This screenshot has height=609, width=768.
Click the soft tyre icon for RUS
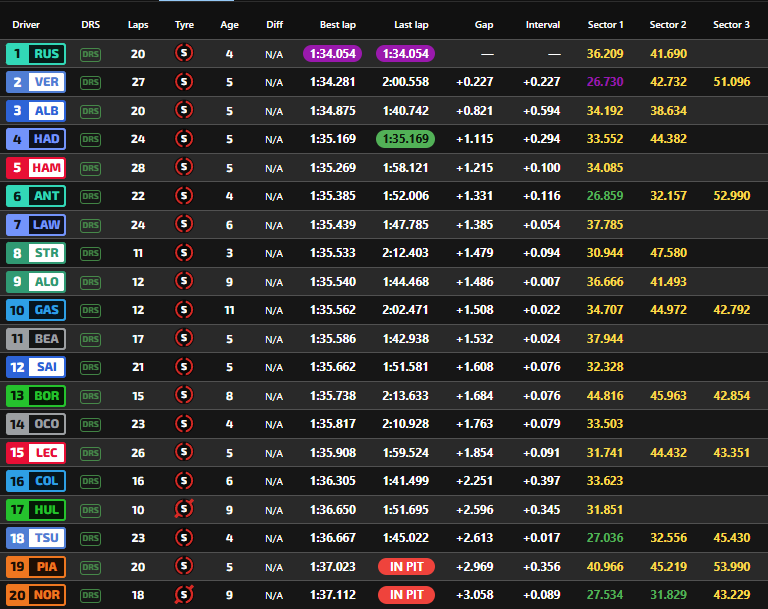click(184, 54)
